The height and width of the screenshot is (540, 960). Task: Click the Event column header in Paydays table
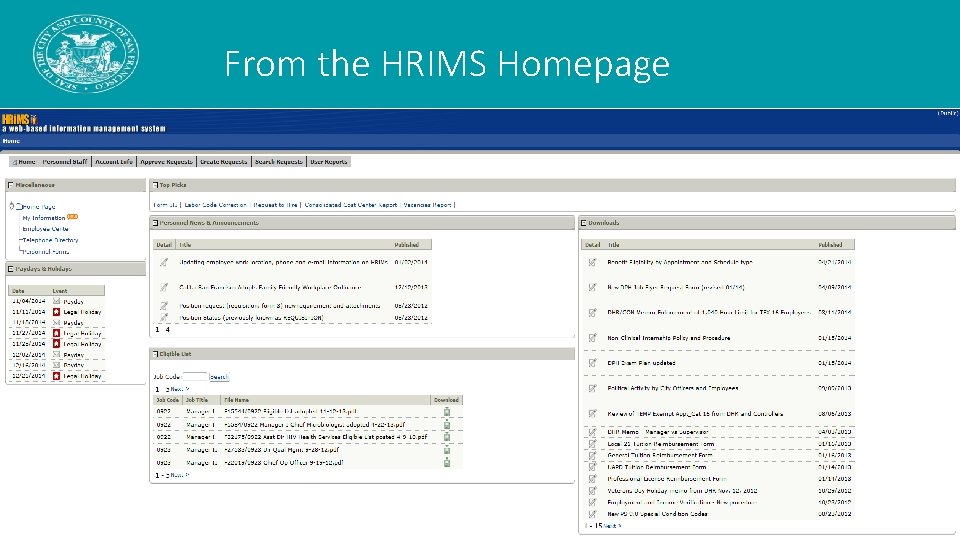click(x=60, y=291)
